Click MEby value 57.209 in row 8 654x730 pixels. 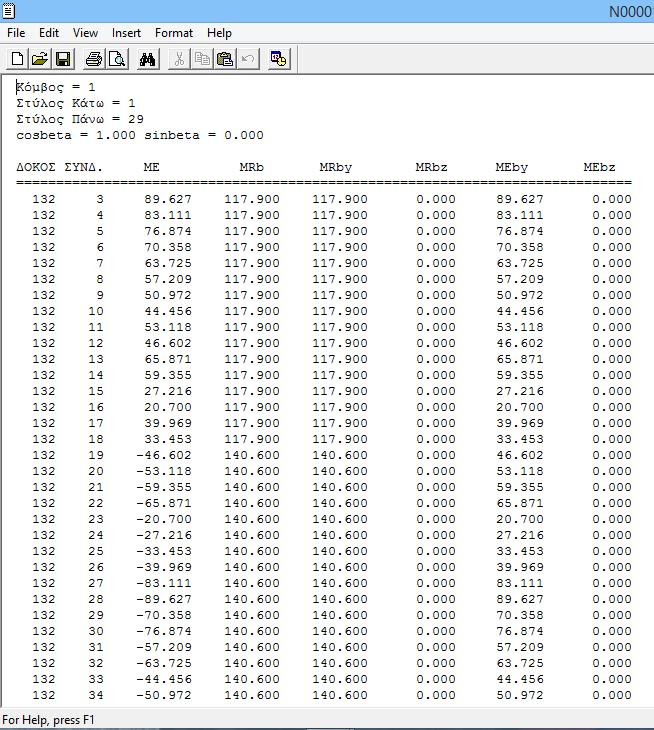pos(519,279)
